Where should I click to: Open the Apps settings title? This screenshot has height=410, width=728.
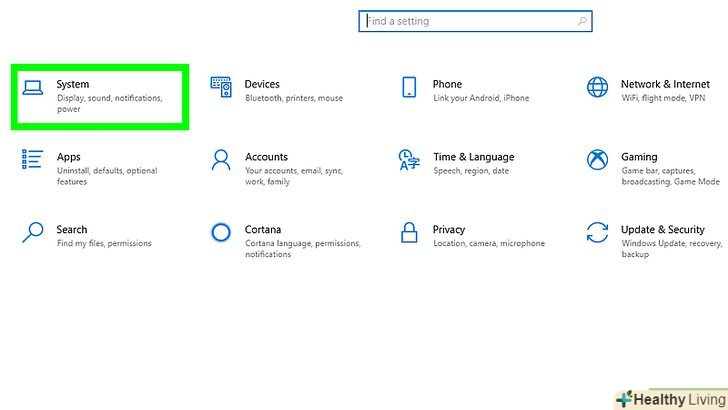coord(69,157)
